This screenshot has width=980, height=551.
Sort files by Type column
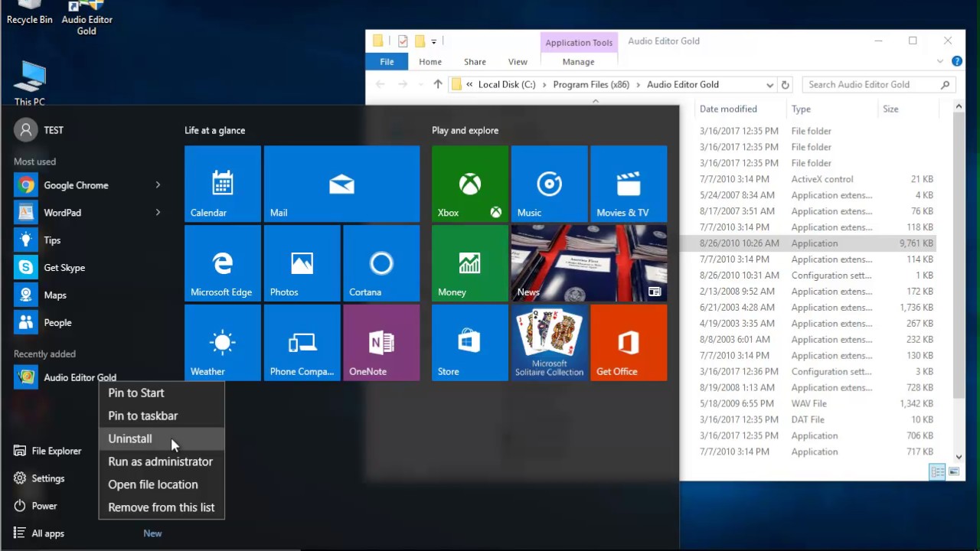(x=831, y=109)
